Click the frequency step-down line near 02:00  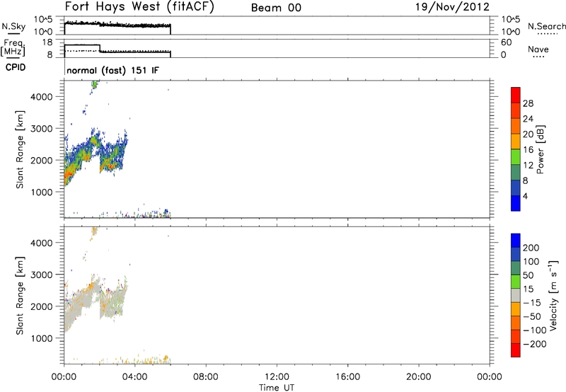pyautogui.click(x=100, y=48)
